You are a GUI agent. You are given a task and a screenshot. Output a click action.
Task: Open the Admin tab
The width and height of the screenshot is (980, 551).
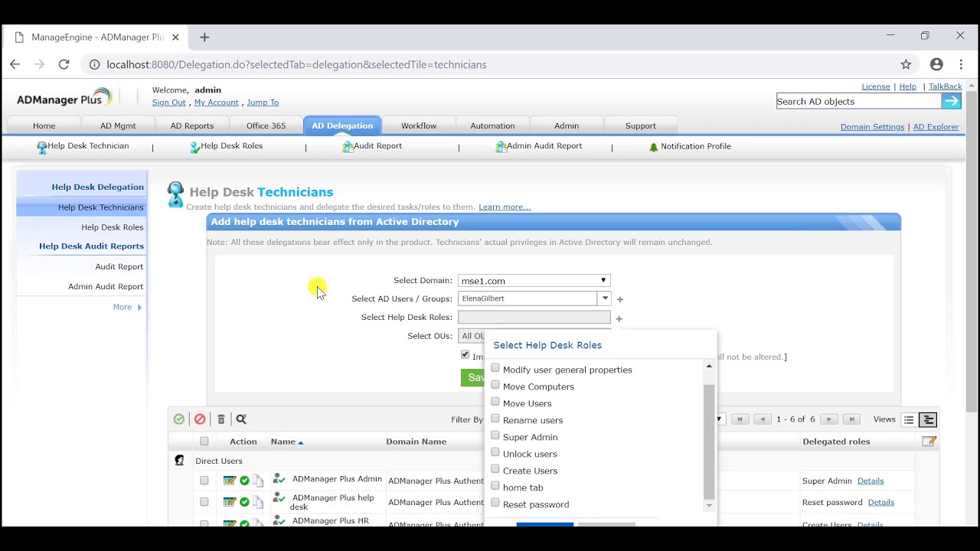tap(567, 126)
